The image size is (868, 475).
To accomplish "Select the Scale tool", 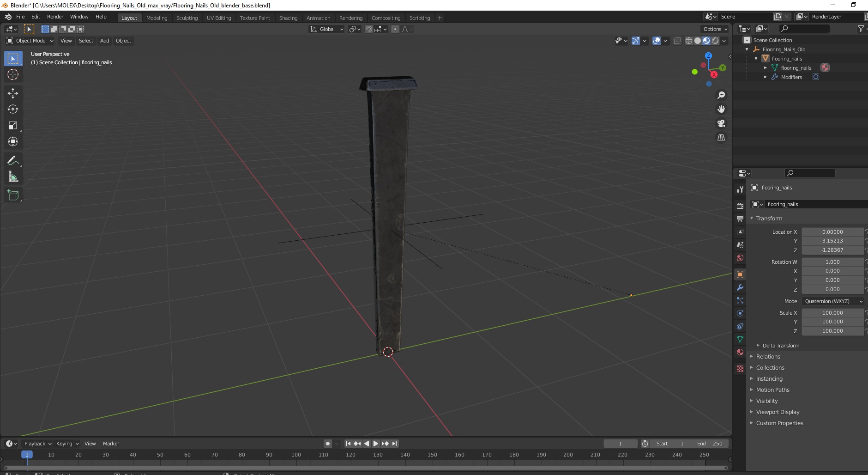I will coord(13,126).
